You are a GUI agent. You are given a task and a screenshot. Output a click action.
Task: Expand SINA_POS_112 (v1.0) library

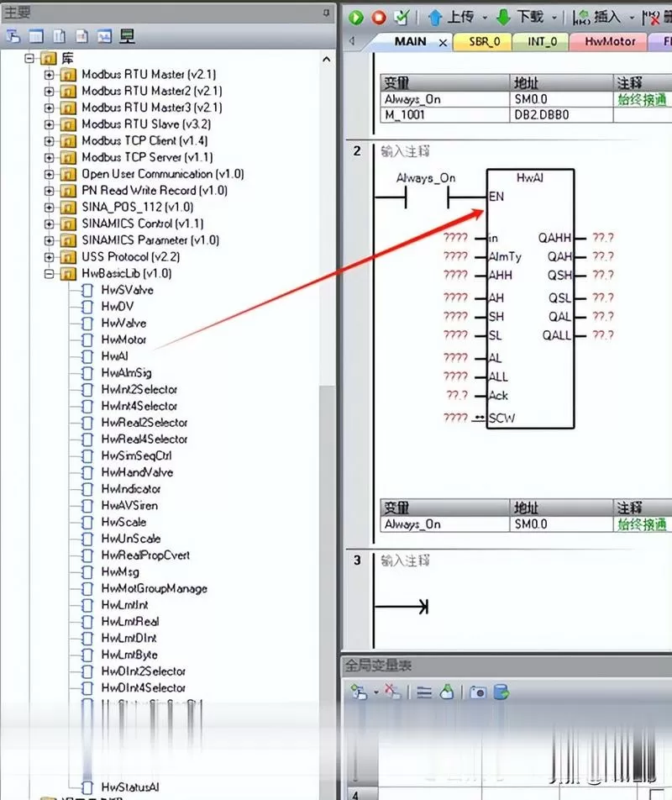point(49,208)
